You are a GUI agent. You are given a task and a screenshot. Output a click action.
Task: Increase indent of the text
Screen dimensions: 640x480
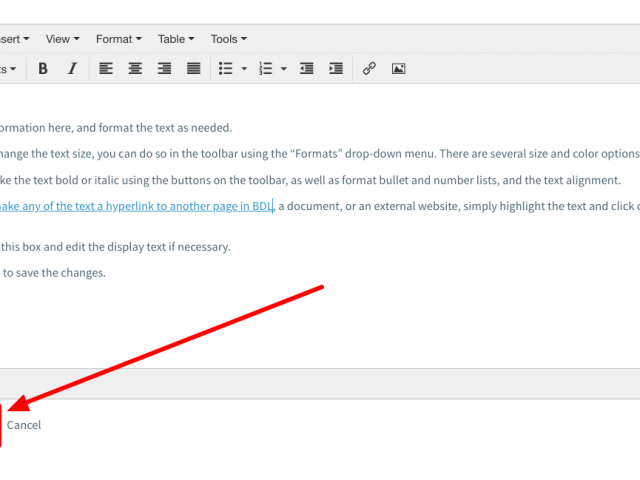336,69
